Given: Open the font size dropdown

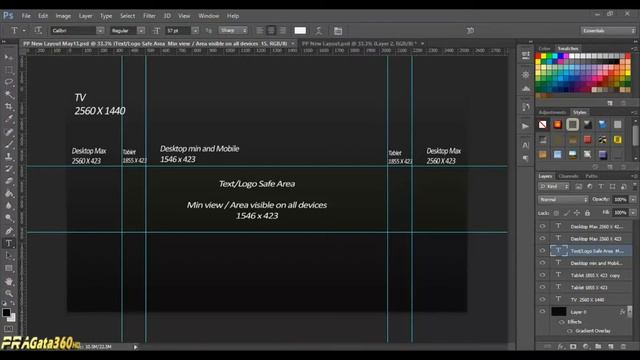Looking at the screenshot, I should click(x=195, y=31).
